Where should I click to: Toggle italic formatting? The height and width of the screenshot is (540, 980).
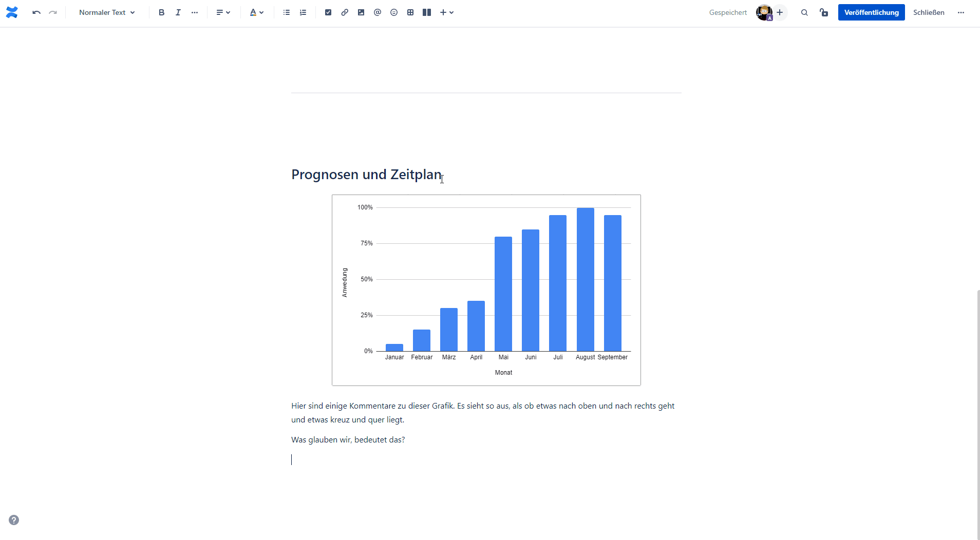point(178,12)
